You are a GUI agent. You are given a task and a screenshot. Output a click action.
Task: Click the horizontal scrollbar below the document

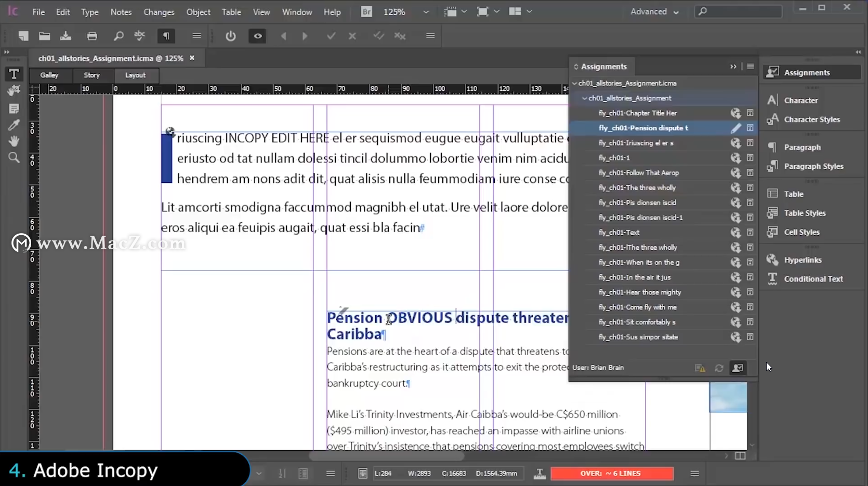tap(386, 456)
